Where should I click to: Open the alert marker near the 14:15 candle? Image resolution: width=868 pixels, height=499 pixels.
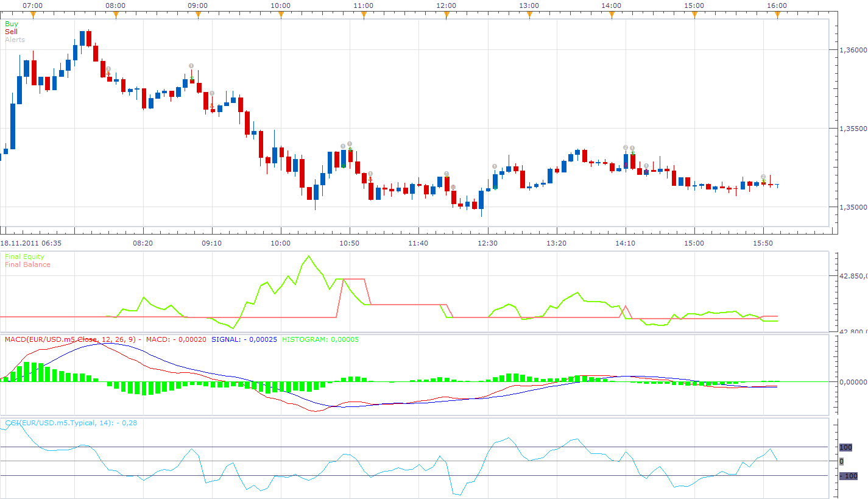click(x=632, y=148)
